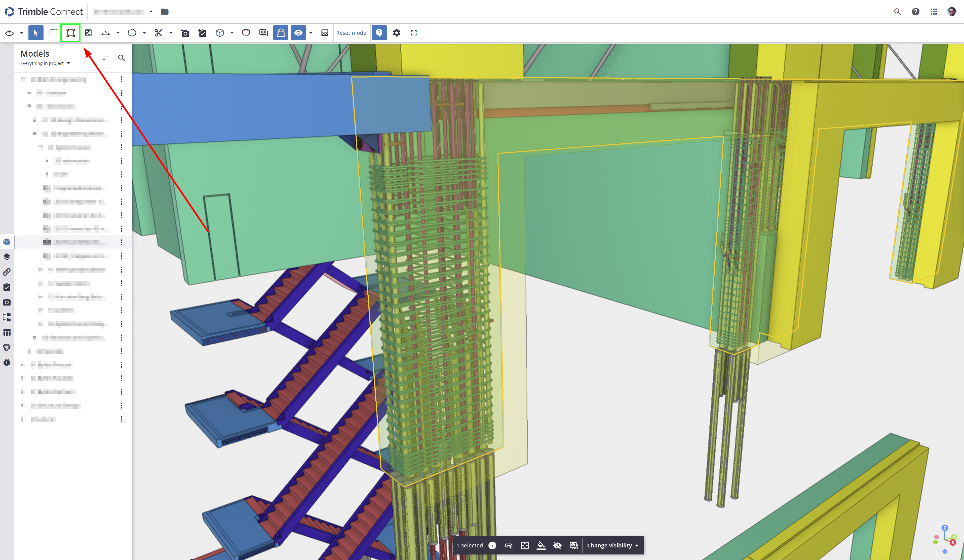Apply color to selected object via paint bucket
The image size is (964, 560).
[x=541, y=545]
